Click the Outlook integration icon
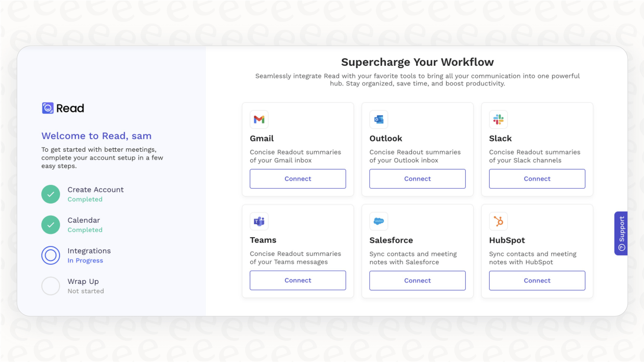 (x=378, y=119)
